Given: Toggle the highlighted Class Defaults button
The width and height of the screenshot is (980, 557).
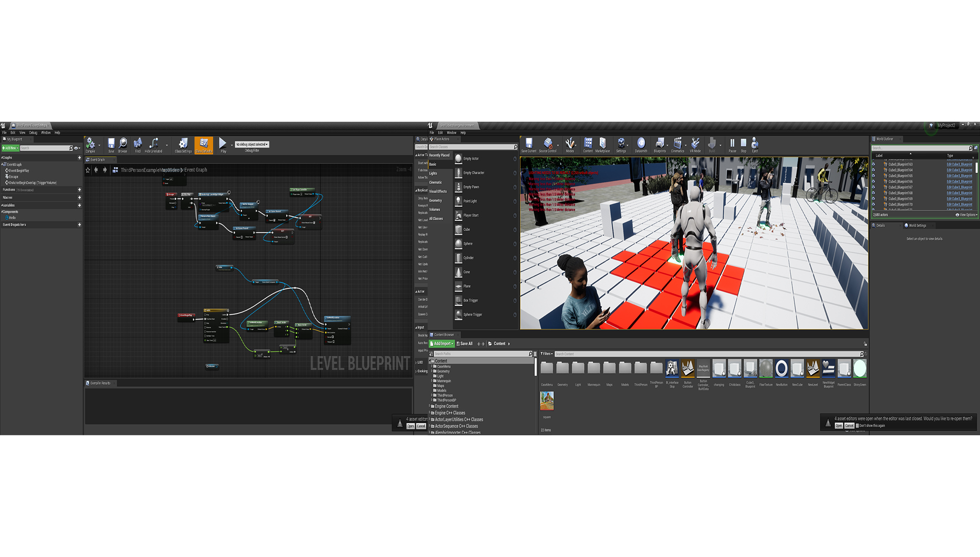Looking at the screenshot, I should [204, 145].
